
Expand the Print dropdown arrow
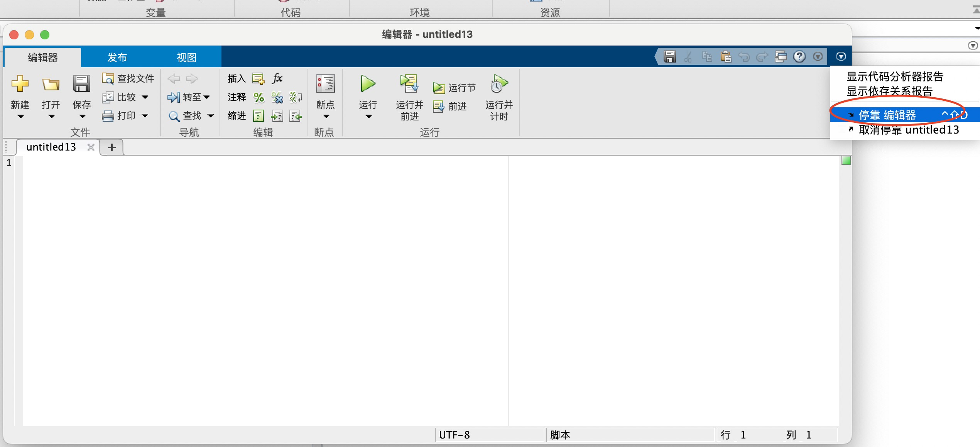coord(145,115)
